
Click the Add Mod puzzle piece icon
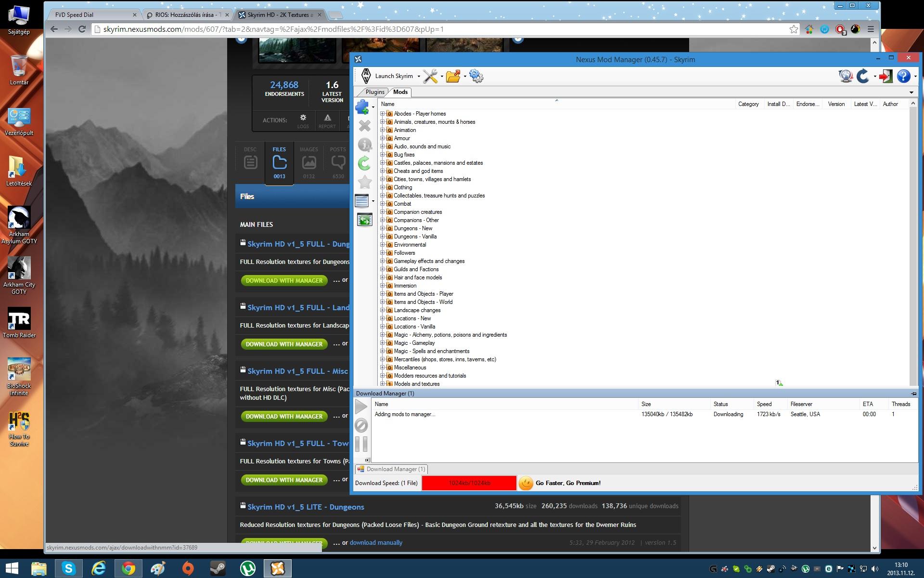pos(361,107)
